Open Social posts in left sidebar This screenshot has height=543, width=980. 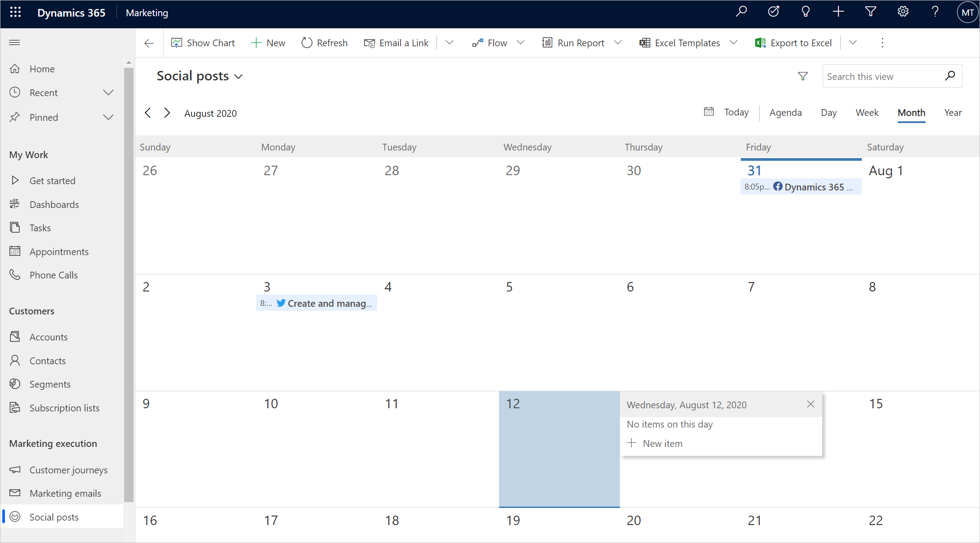point(54,516)
